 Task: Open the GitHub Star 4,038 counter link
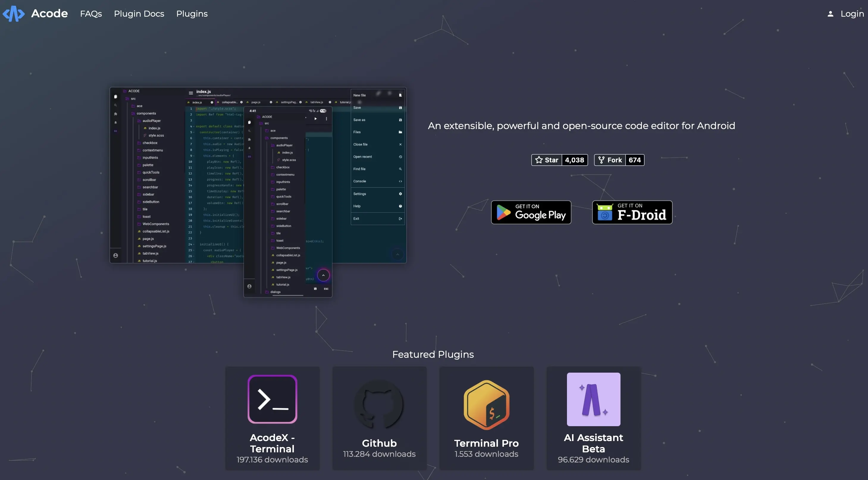(x=559, y=160)
